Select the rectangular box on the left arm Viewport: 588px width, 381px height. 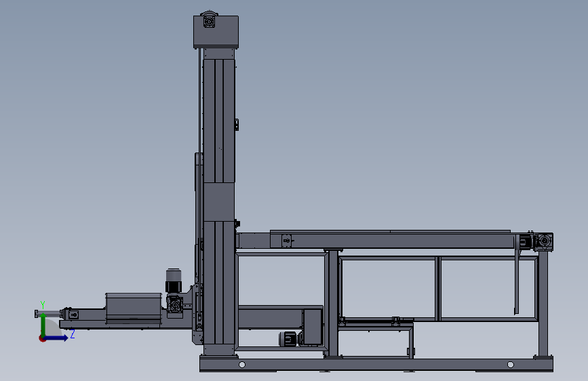(134, 308)
